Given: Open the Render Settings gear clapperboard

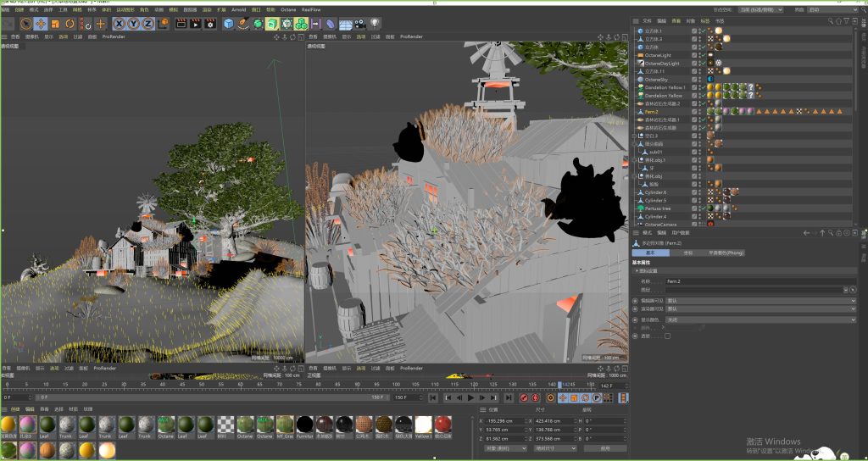Looking at the screenshot, I should point(210,24).
